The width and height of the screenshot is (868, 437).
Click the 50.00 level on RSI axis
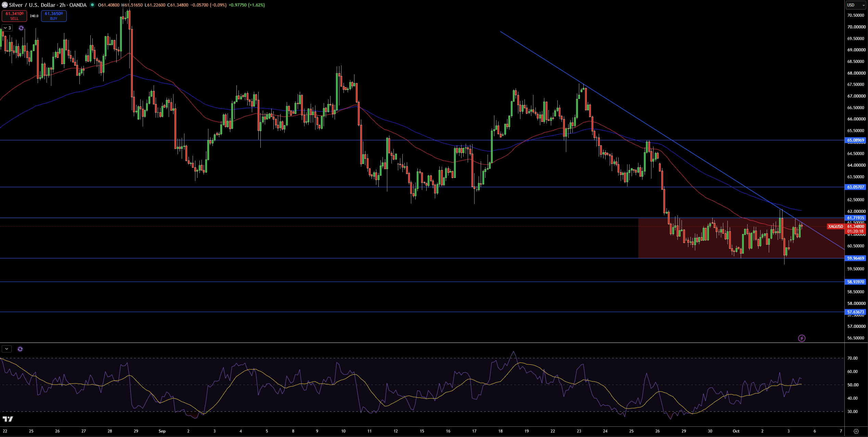point(852,385)
